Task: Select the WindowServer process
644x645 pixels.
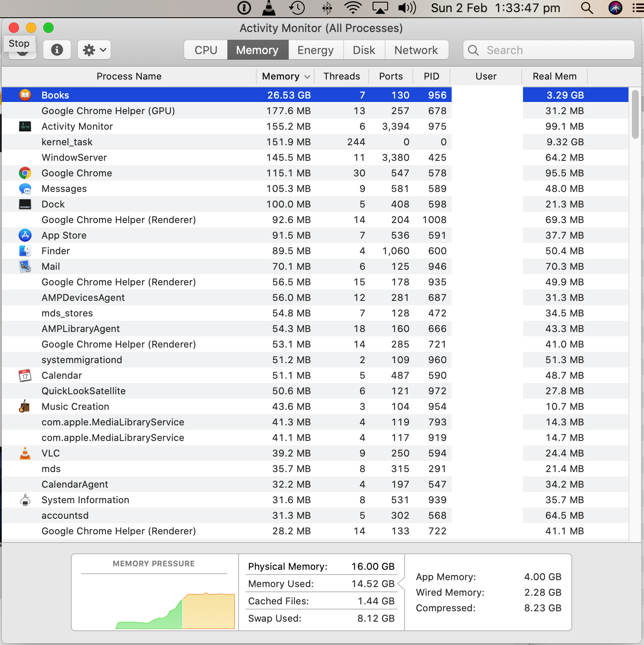Action: [x=315, y=157]
